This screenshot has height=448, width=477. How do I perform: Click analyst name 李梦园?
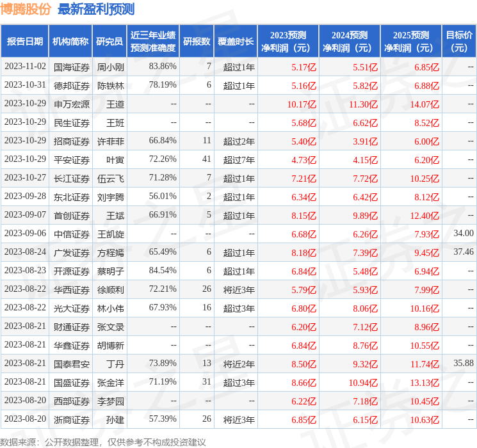110,401
